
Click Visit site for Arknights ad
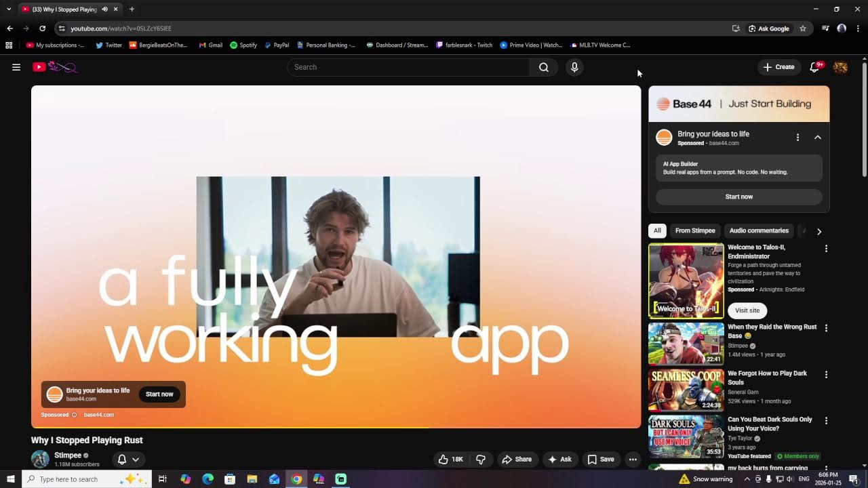click(747, 310)
